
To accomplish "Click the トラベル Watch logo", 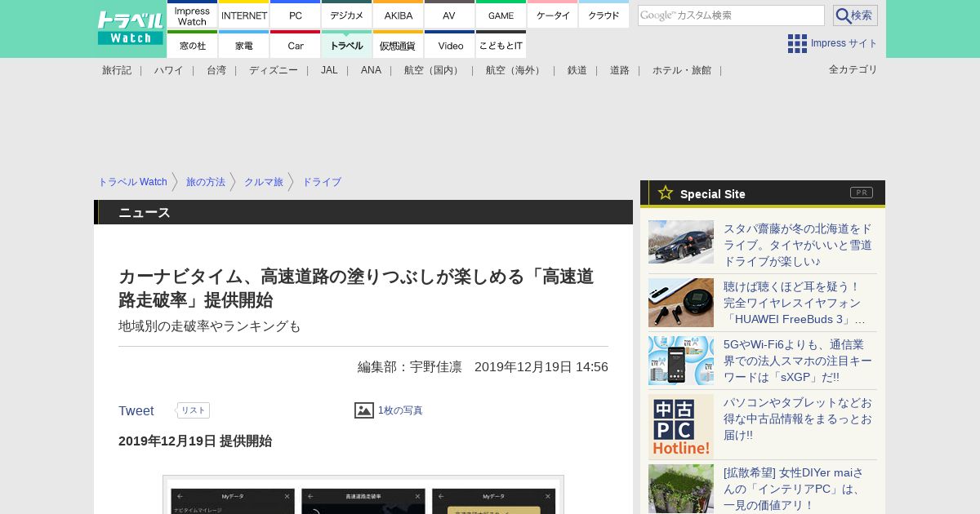I will coord(130,29).
